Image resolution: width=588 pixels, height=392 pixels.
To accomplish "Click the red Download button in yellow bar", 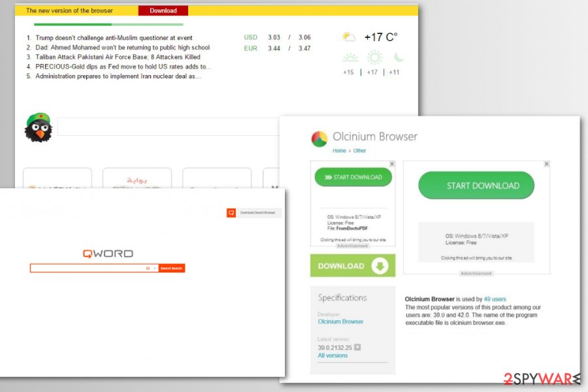I will click(x=163, y=10).
